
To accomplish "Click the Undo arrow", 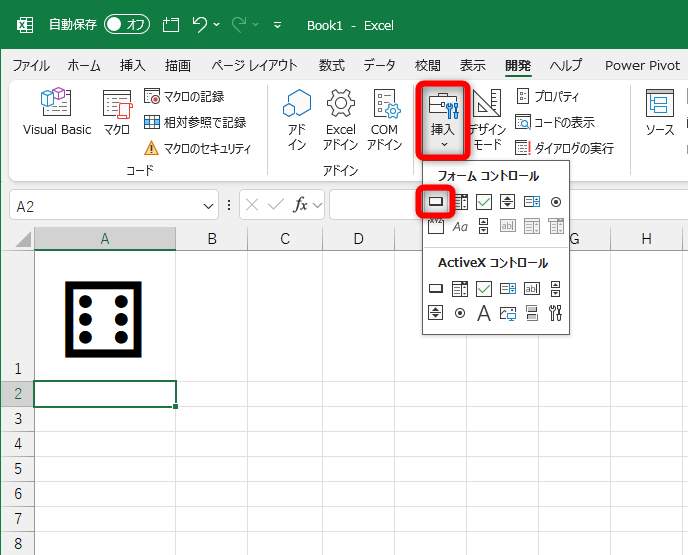I will 200,25.
